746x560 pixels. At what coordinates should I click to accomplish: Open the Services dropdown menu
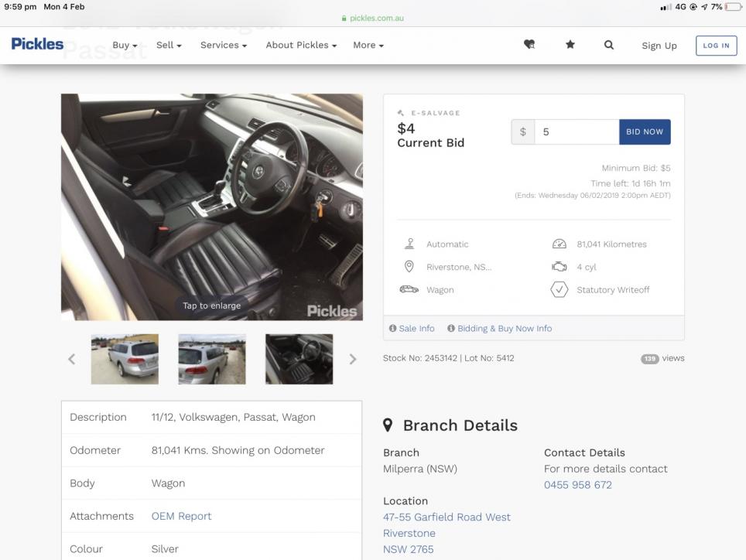click(x=223, y=45)
